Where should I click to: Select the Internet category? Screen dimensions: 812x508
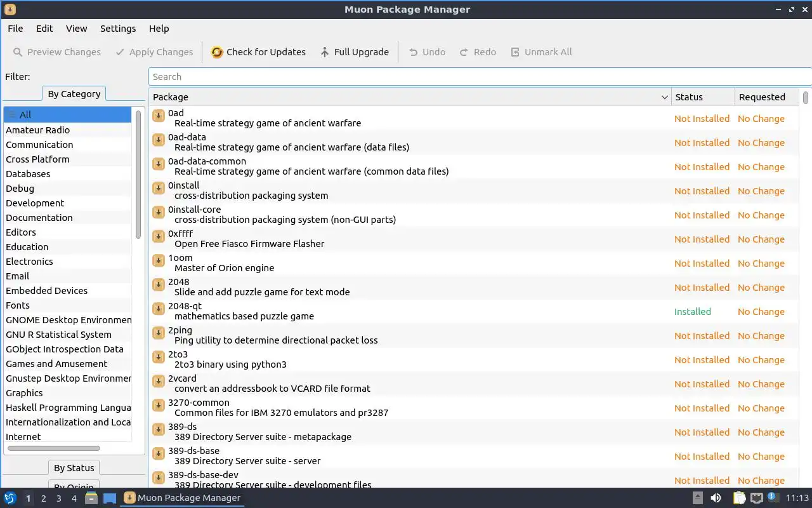click(67, 437)
